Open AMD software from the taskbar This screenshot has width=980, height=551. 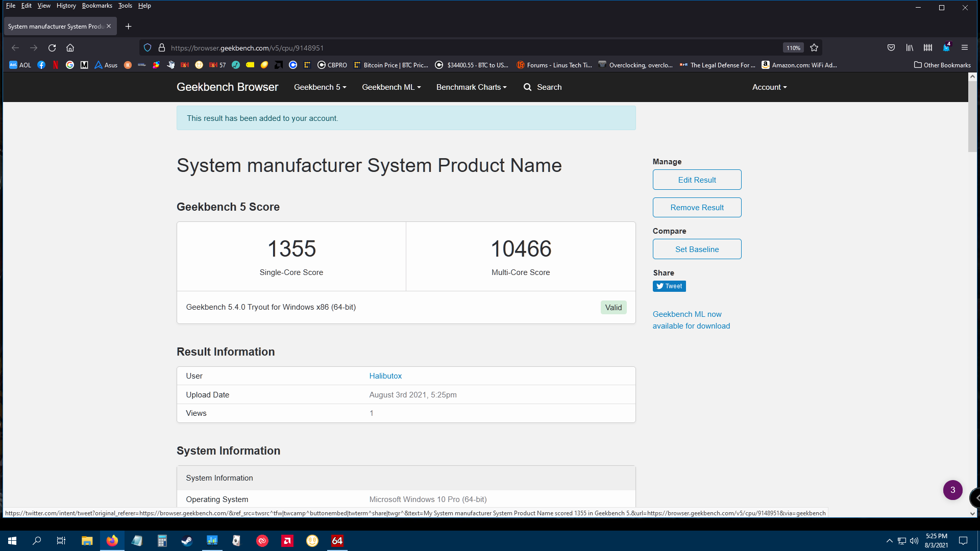coord(287,541)
